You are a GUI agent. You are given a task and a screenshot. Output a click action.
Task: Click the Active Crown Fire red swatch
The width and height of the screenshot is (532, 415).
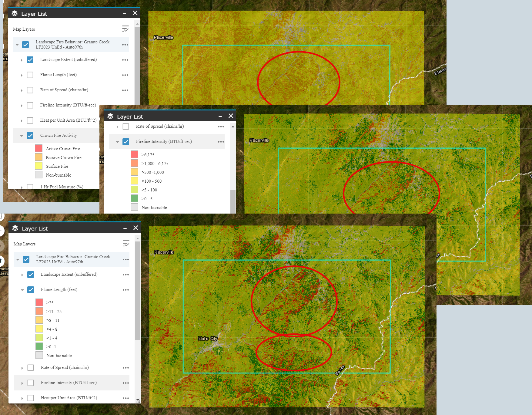pyautogui.click(x=39, y=148)
